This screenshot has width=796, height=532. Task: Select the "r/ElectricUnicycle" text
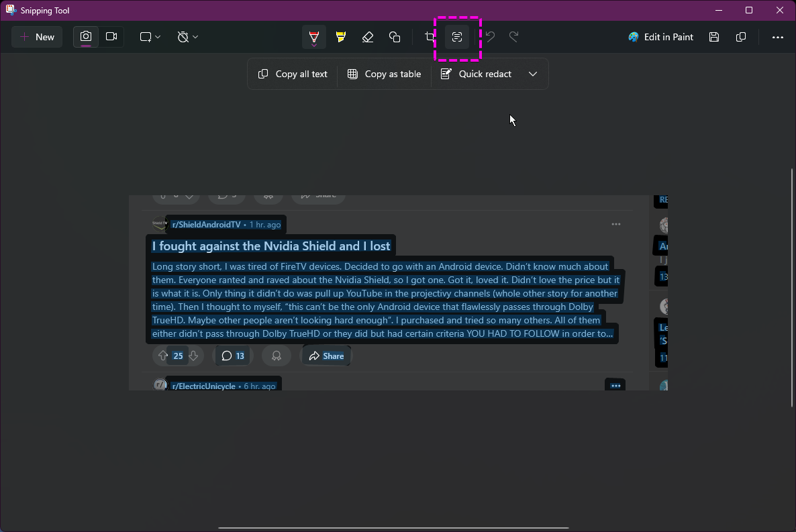coord(203,386)
